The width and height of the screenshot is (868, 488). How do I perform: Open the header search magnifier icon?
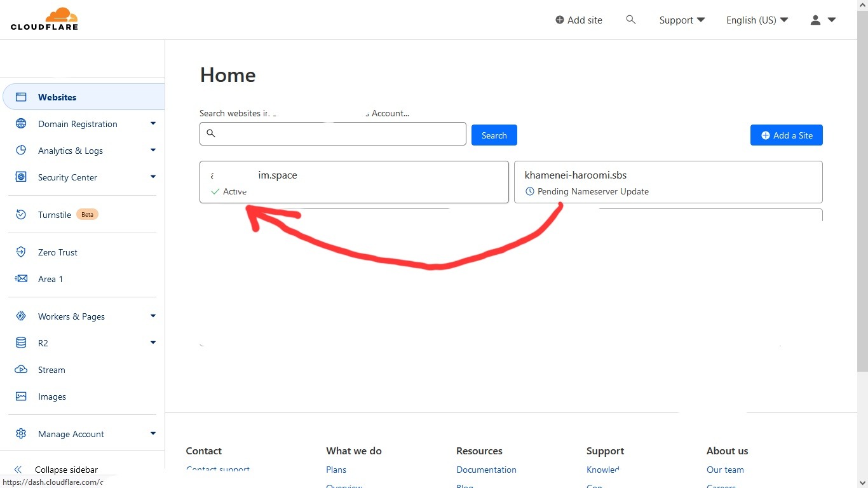pyautogui.click(x=631, y=20)
